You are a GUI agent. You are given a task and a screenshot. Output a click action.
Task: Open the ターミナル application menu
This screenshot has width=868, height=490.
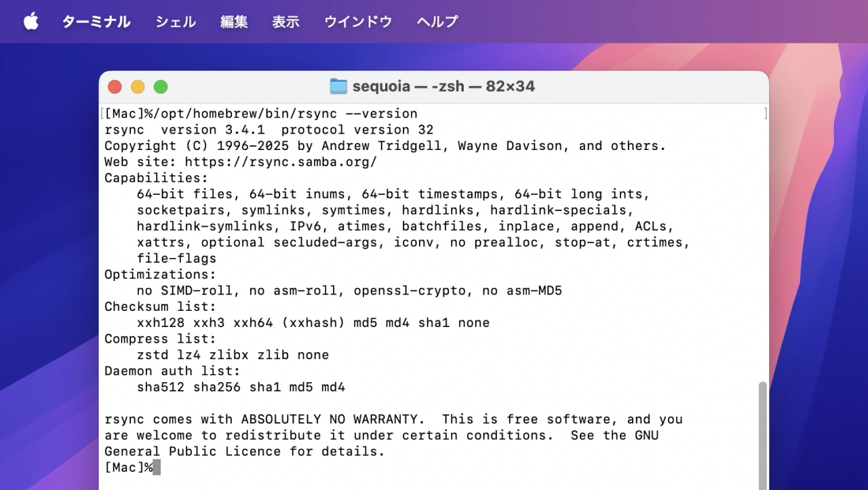[x=96, y=22]
